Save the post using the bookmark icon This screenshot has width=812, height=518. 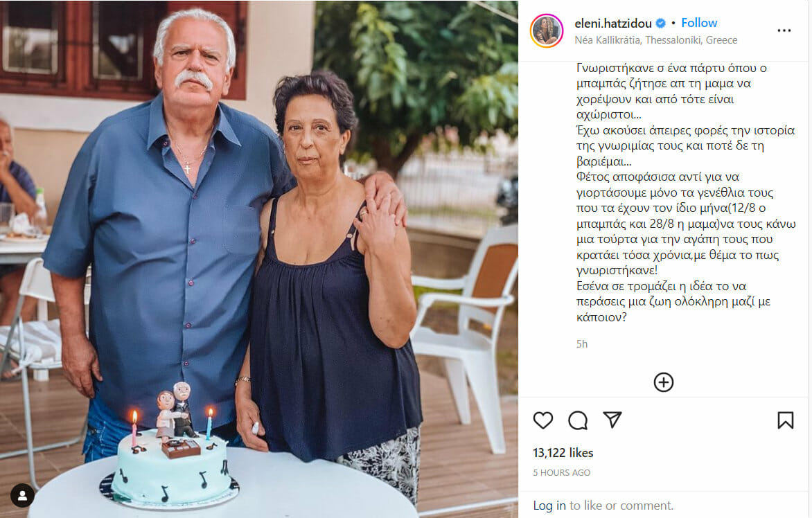(785, 420)
